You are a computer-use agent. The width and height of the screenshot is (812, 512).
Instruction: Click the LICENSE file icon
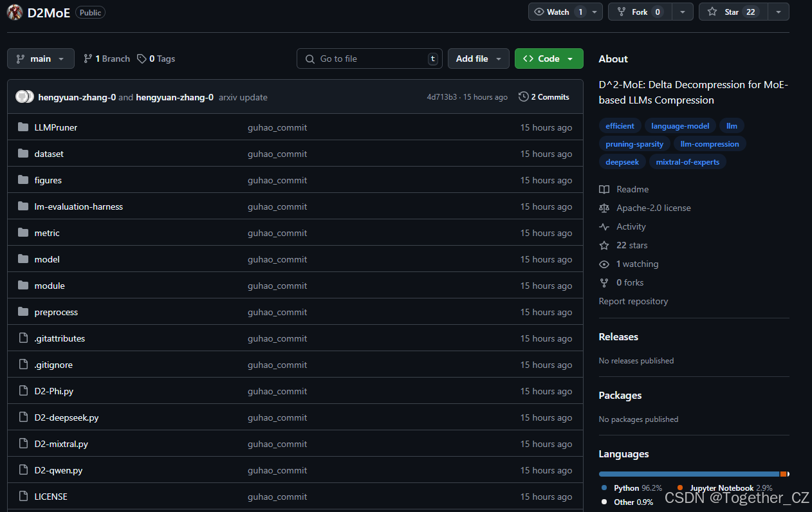(23, 497)
